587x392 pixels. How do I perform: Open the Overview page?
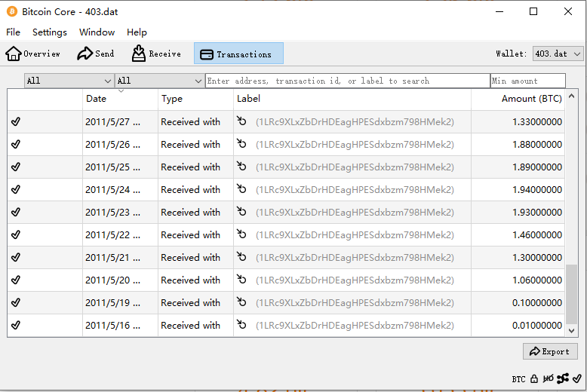(x=33, y=54)
